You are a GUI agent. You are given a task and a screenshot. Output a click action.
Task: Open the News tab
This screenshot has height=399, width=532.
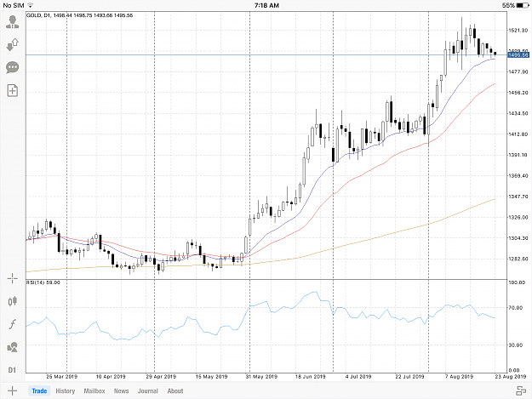point(121,390)
